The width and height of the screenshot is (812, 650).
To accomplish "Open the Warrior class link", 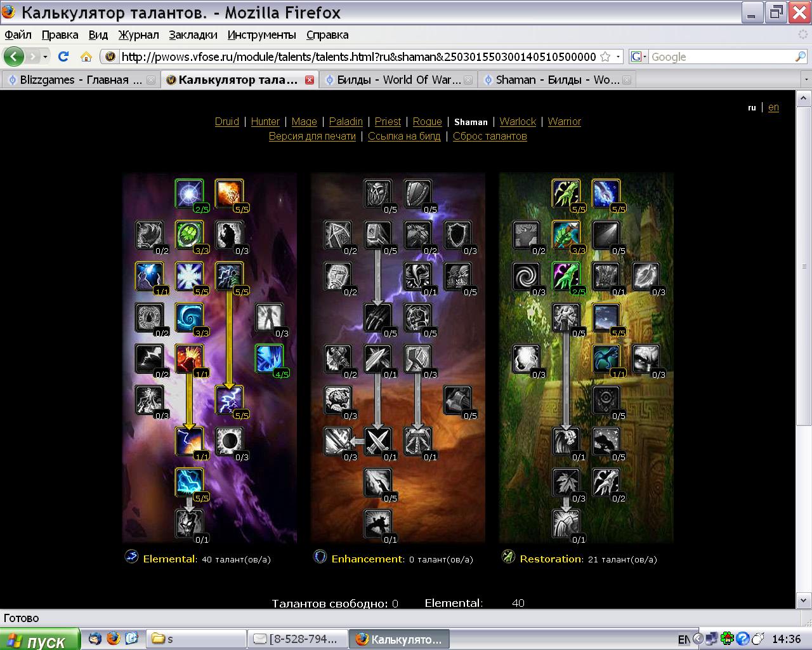I will (x=565, y=121).
